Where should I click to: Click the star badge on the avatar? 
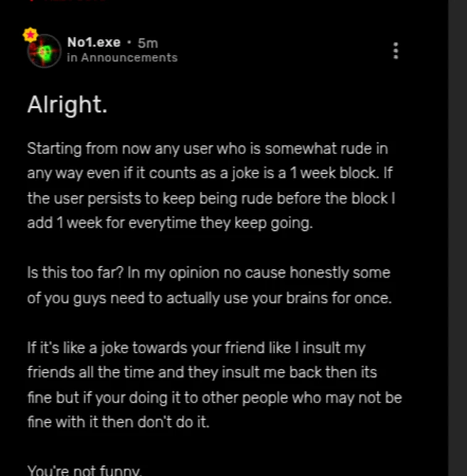click(x=30, y=35)
